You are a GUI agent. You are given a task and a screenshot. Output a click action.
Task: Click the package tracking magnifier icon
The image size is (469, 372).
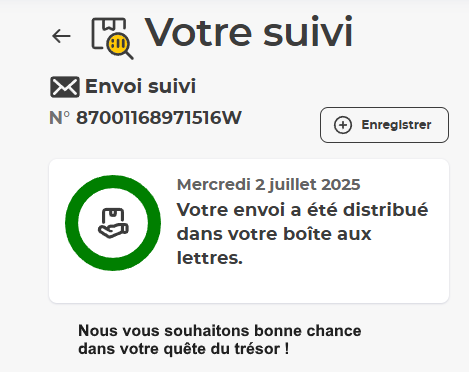[x=113, y=38]
